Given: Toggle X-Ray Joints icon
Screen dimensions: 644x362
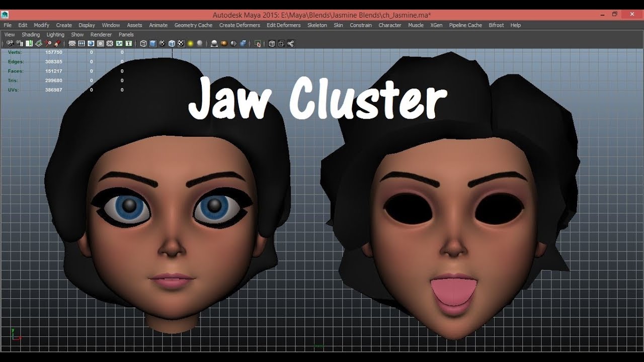Looking at the screenshot, I should click(x=291, y=44).
